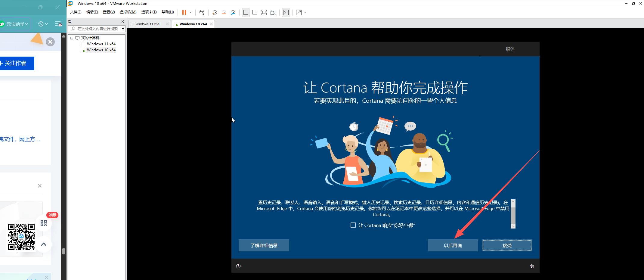Open the 帮助(H) menu
The width and height of the screenshot is (644, 280).
coord(168,12)
